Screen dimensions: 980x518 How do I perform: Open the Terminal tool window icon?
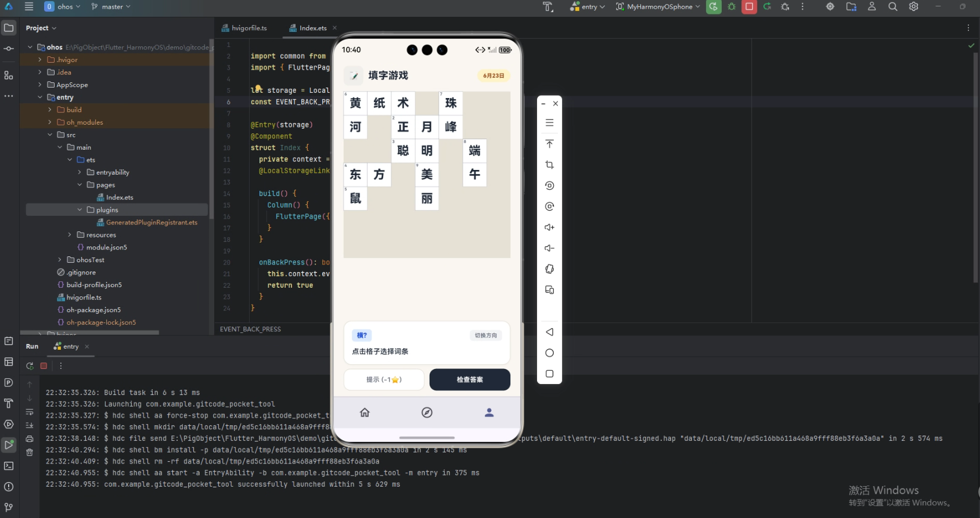point(9,466)
